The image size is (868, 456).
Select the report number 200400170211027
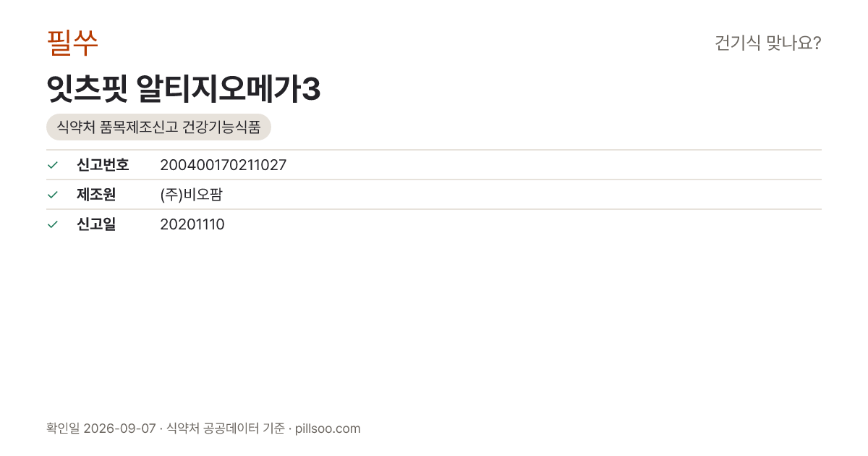[223, 165]
